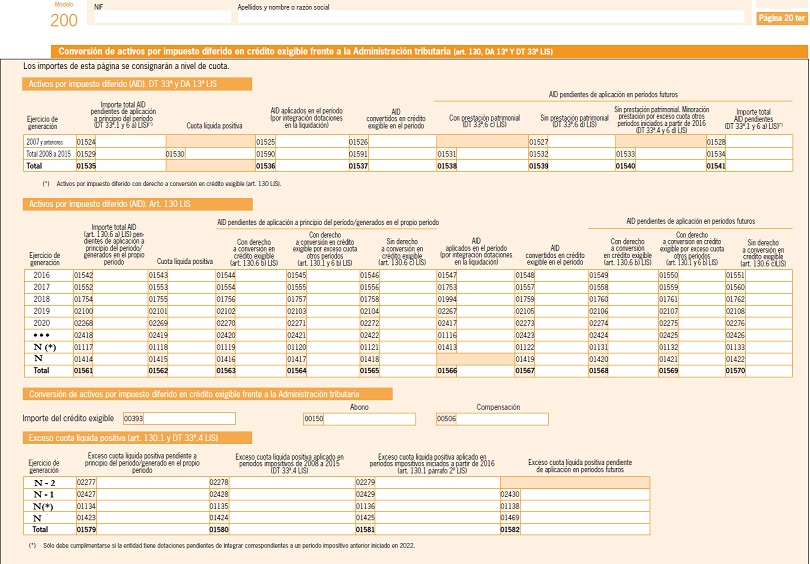
Task: Click field 01530 Cuota líquida positiva
Action: pos(220,154)
